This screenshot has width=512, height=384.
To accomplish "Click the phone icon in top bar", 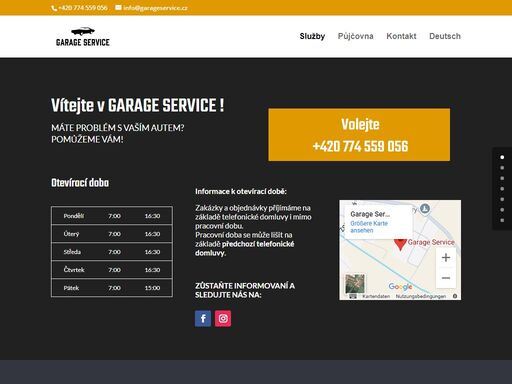I will click(54, 8).
